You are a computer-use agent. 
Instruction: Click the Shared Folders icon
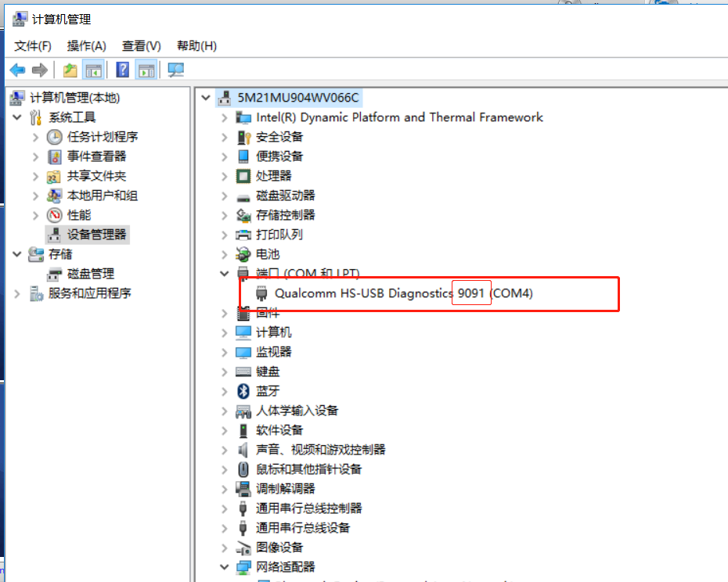click(54, 176)
